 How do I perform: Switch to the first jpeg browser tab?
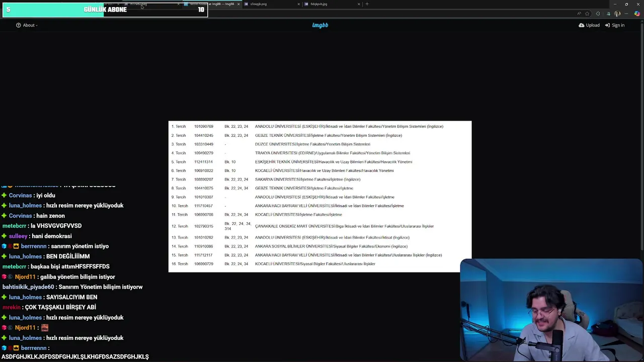pyautogui.click(x=151, y=4)
